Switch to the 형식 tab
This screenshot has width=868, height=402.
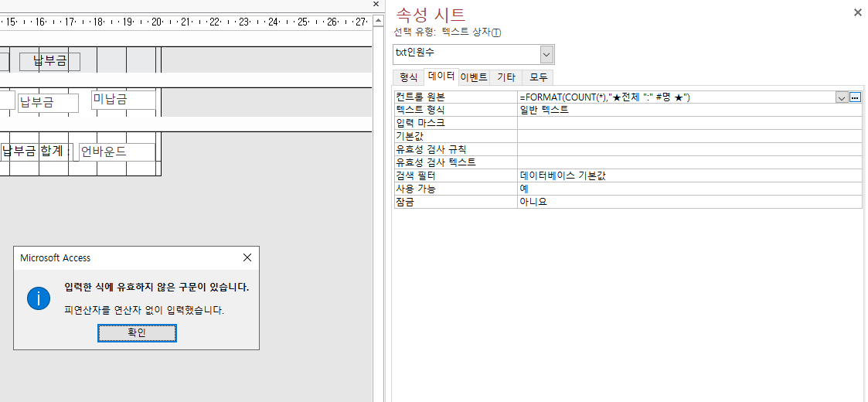click(408, 77)
